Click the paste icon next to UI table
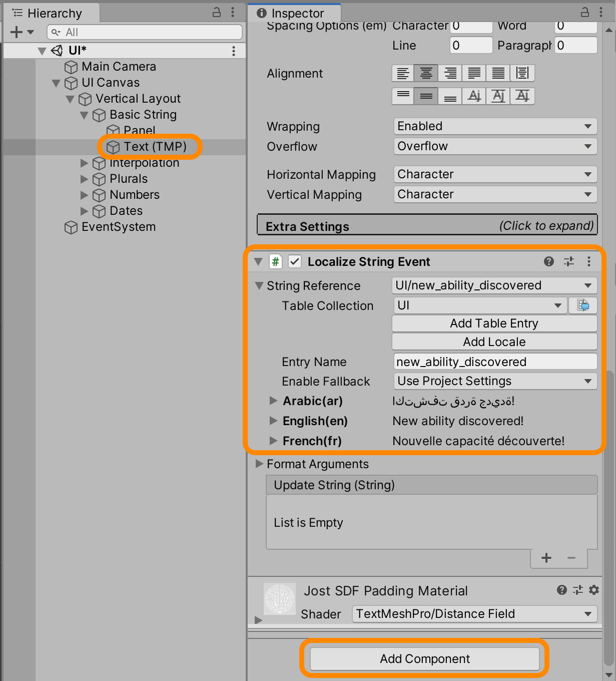 pos(582,305)
